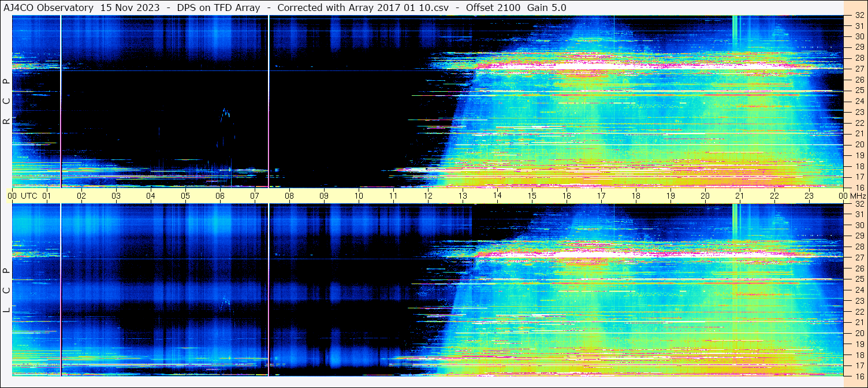Click the Gain 5.0 text in header
This screenshot has height=388, width=868.
546,8
